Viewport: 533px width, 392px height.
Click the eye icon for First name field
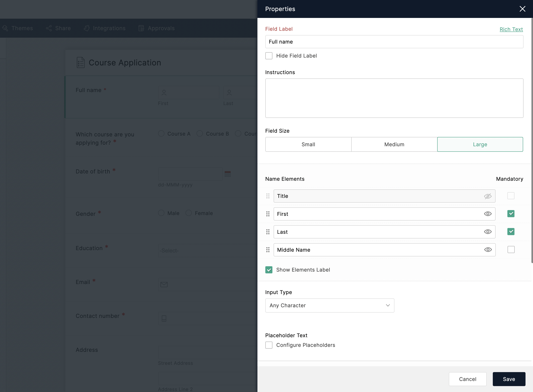(488, 214)
